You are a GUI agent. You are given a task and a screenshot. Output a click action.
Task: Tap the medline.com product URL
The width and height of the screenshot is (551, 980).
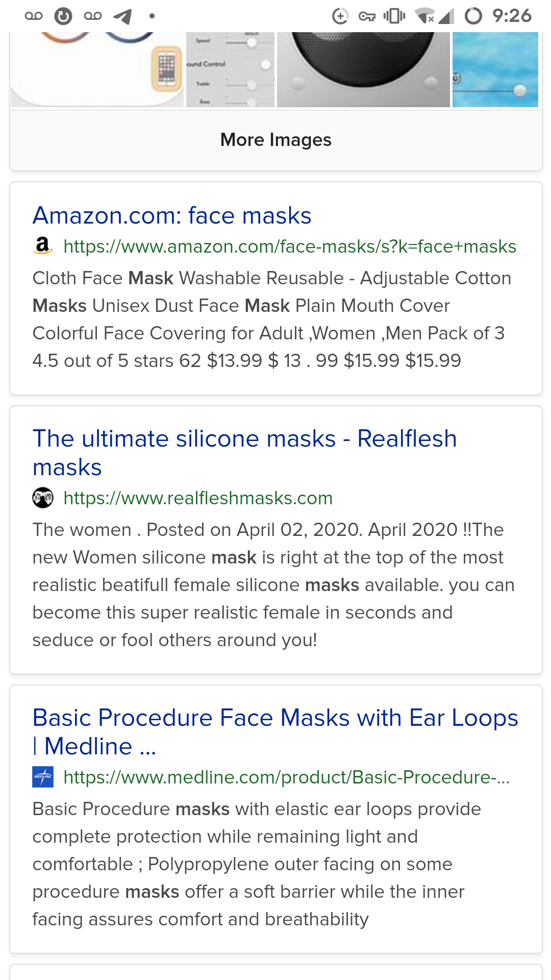tap(286, 777)
